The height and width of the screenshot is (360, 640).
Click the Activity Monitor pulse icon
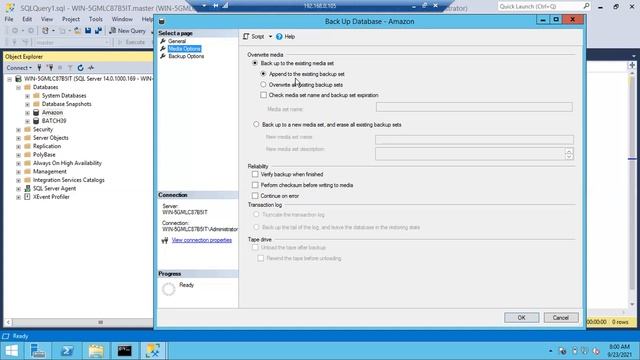[x=91, y=68]
